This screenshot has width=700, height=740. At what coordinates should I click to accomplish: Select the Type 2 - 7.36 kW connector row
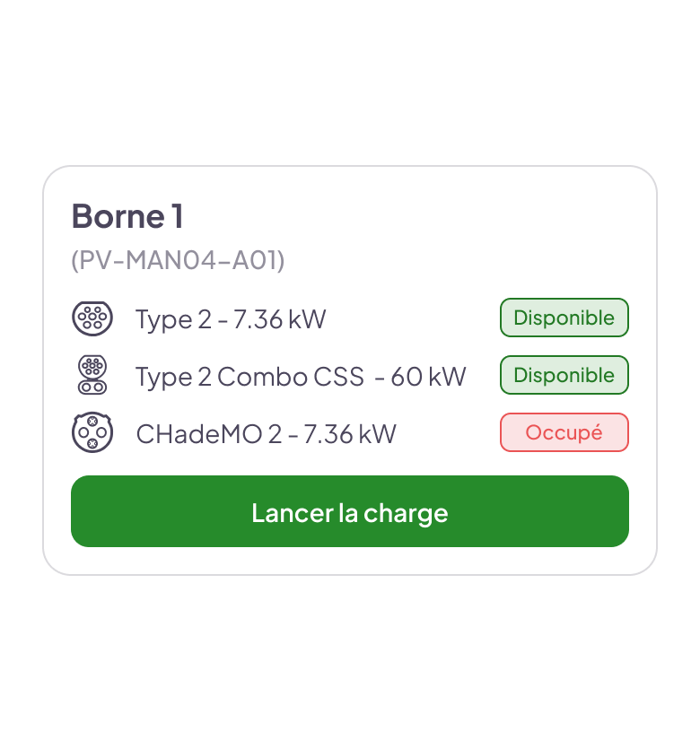[x=349, y=318]
